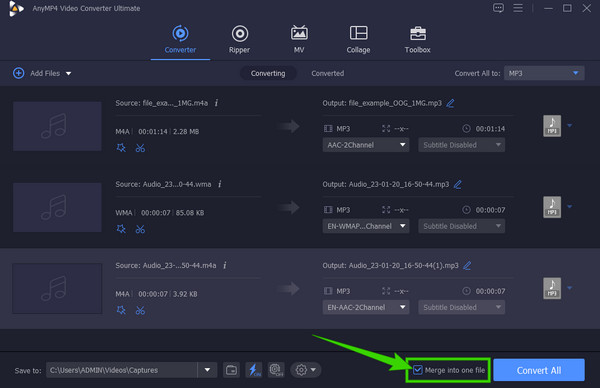Select thumbnail of file_exa..._1MG.m4a

[x=57, y=126]
